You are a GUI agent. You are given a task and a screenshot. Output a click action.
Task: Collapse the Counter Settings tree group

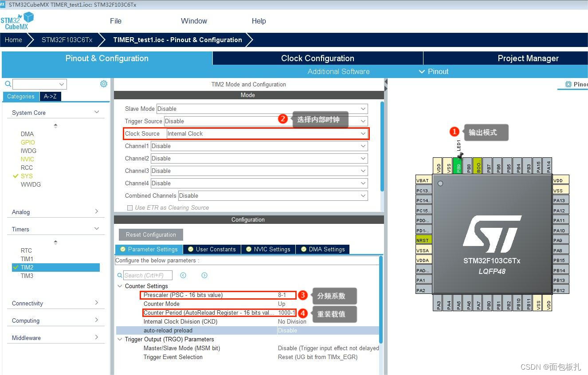click(120, 286)
